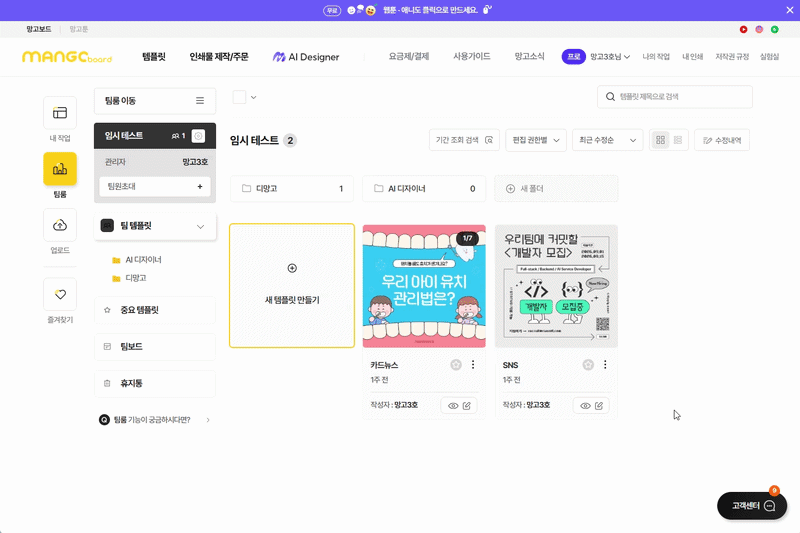Edit the SNS template pencil icon

[599, 406]
